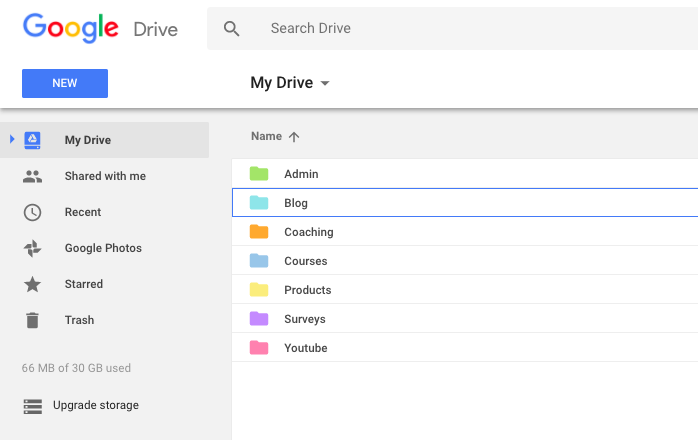Focus the Search Drive field
The height and width of the screenshot is (440, 698).
(452, 29)
